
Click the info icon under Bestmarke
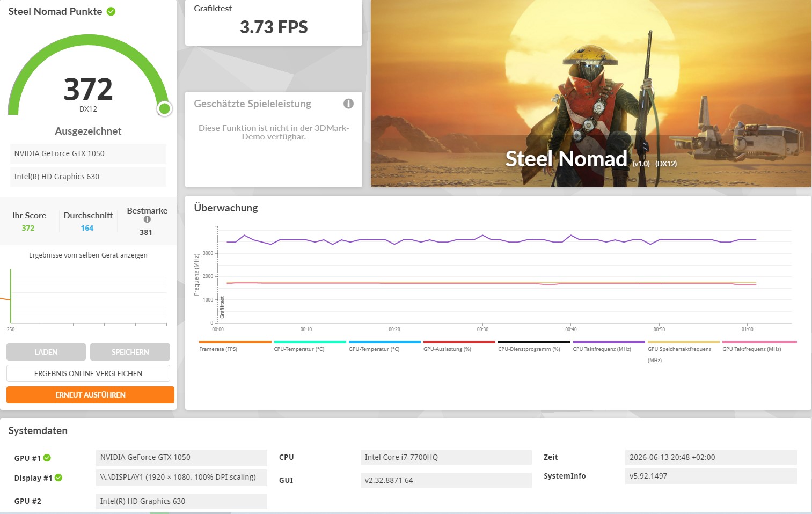point(147,219)
